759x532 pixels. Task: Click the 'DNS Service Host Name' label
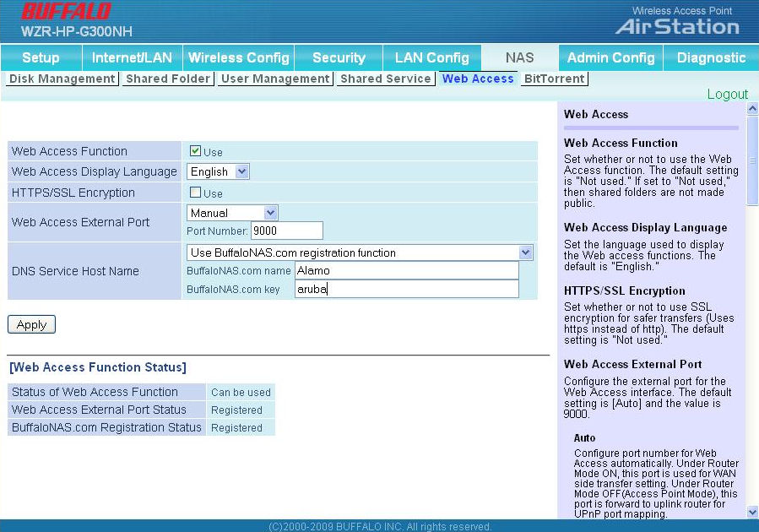point(75,271)
